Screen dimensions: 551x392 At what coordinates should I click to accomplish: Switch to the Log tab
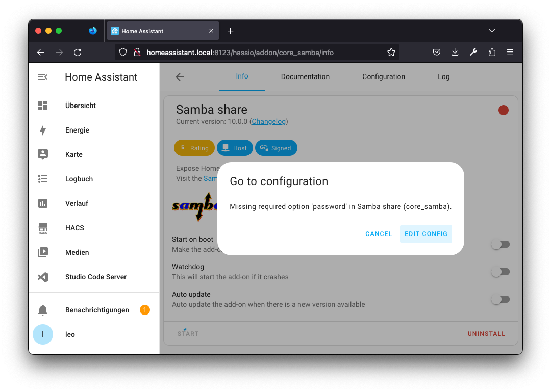(x=443, y=76)
